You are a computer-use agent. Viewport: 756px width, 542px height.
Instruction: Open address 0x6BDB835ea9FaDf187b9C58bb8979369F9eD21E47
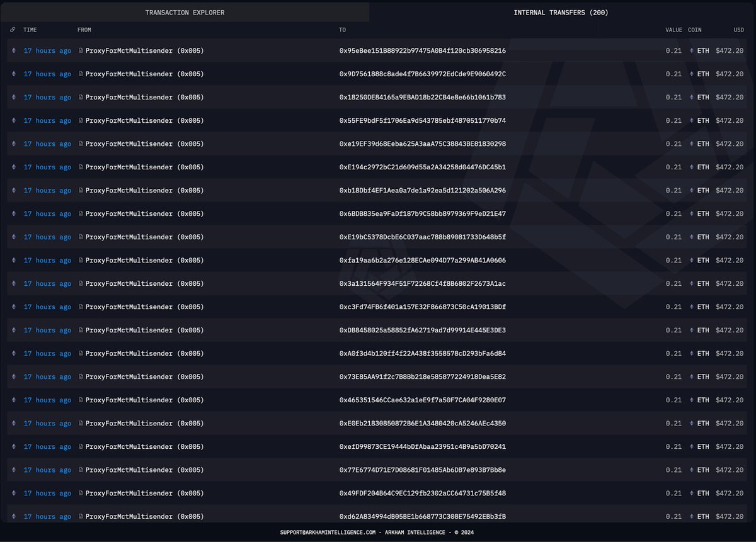click(422, 214)
